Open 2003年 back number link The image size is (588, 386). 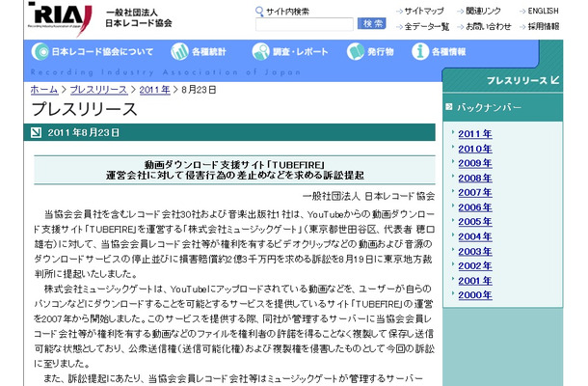point(475,251)
